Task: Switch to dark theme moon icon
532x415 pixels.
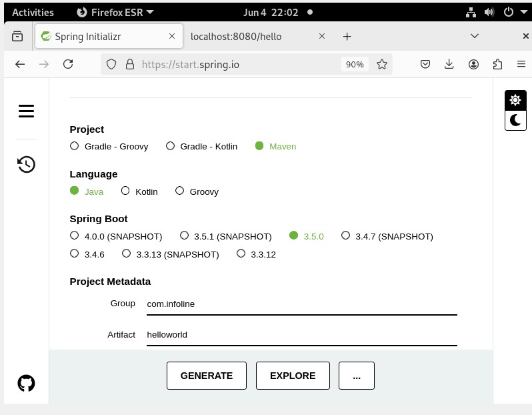Action: pos(515,120)
